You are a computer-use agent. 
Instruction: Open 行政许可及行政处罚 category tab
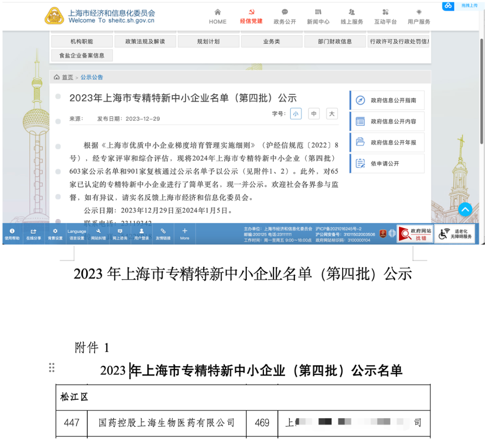(398, 41)
